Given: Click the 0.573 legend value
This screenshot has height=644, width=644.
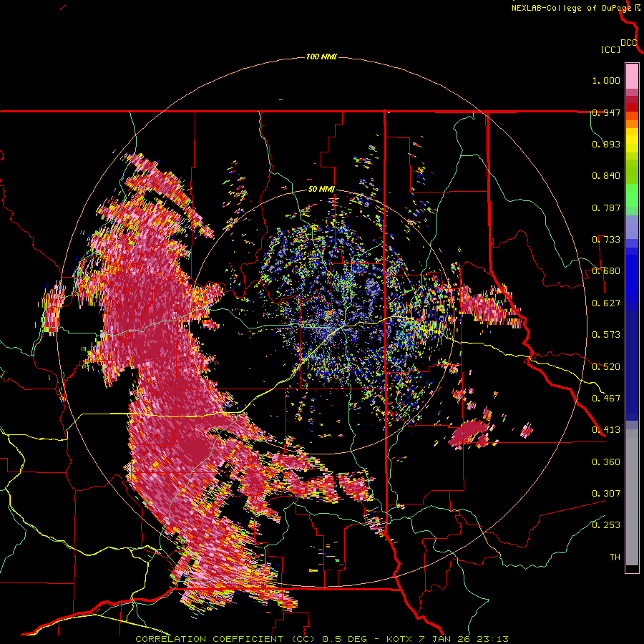Looking at the screenshot, I should click(x=606, y=335).
